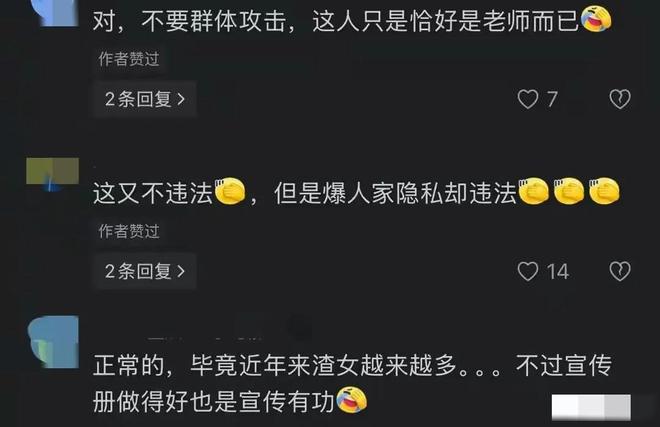This screenshot has width=660, height=427.
Task: Dislike the 老师 comment via broken heart
Action: 620,99
